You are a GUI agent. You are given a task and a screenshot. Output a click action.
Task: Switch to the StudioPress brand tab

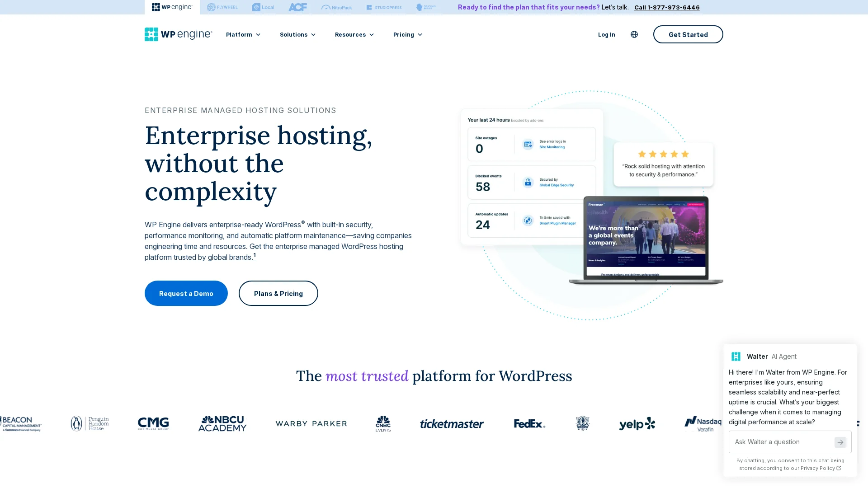point(384,7)
